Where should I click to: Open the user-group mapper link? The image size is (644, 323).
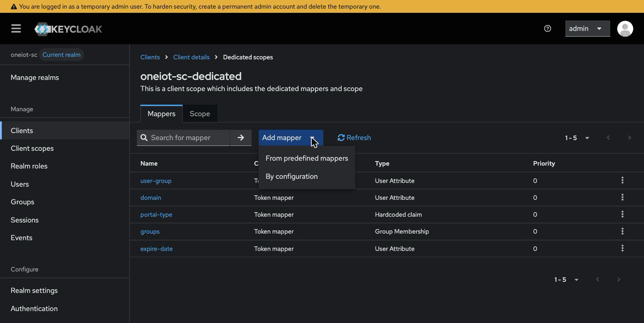(156, 180)
